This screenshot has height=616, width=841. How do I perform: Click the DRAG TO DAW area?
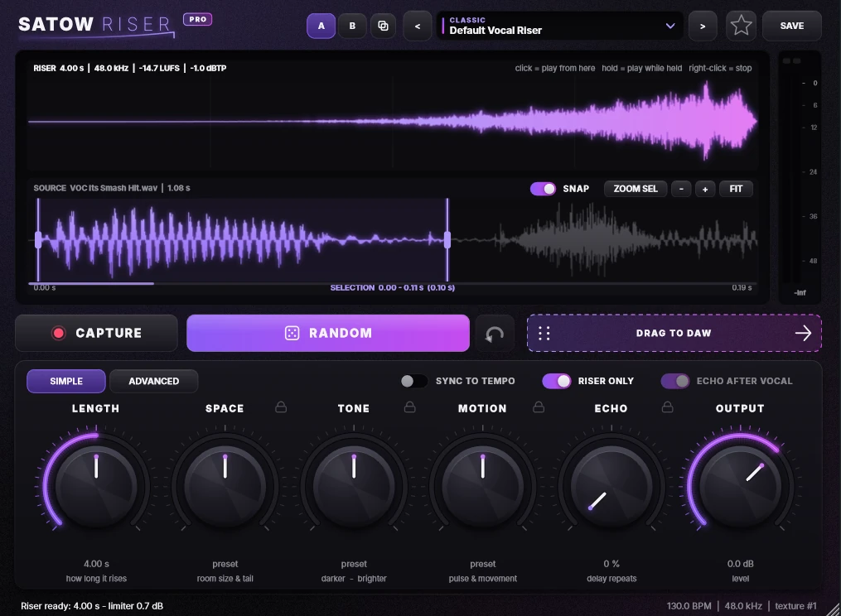coord(674,333)
